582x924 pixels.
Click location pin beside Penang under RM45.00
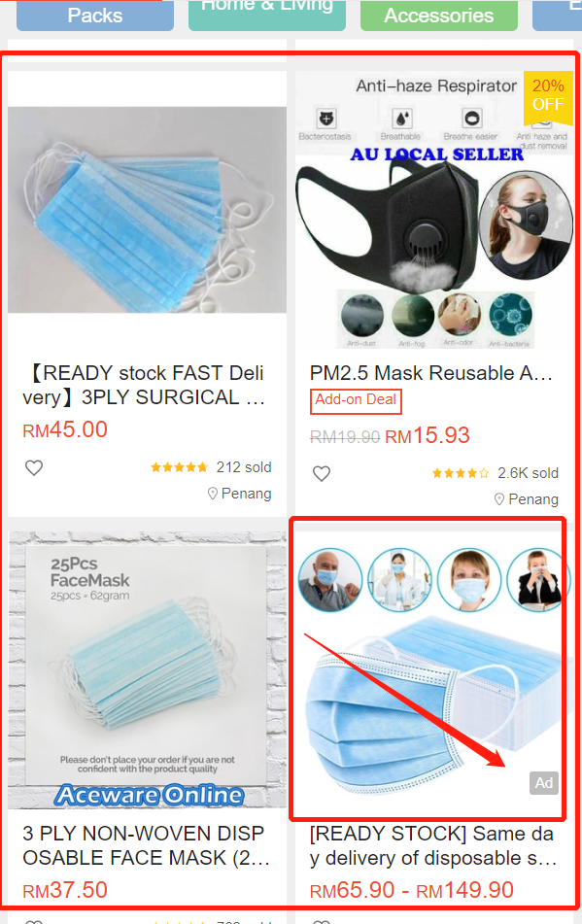tap(213, 494)
